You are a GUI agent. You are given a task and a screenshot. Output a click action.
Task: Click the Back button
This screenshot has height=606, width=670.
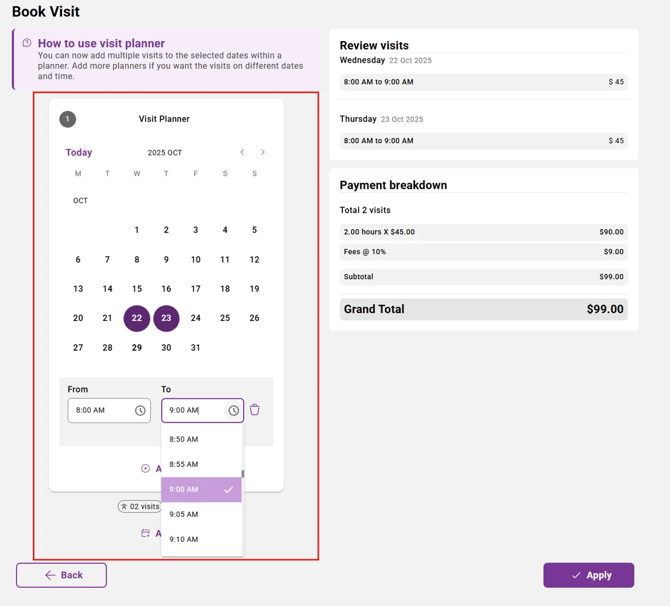point(62,575)
